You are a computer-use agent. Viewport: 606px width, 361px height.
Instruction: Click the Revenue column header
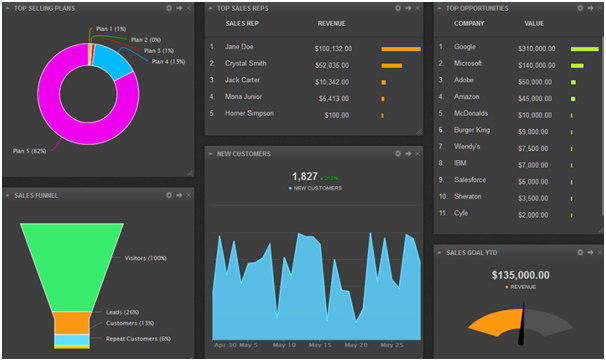pos(331,24)
